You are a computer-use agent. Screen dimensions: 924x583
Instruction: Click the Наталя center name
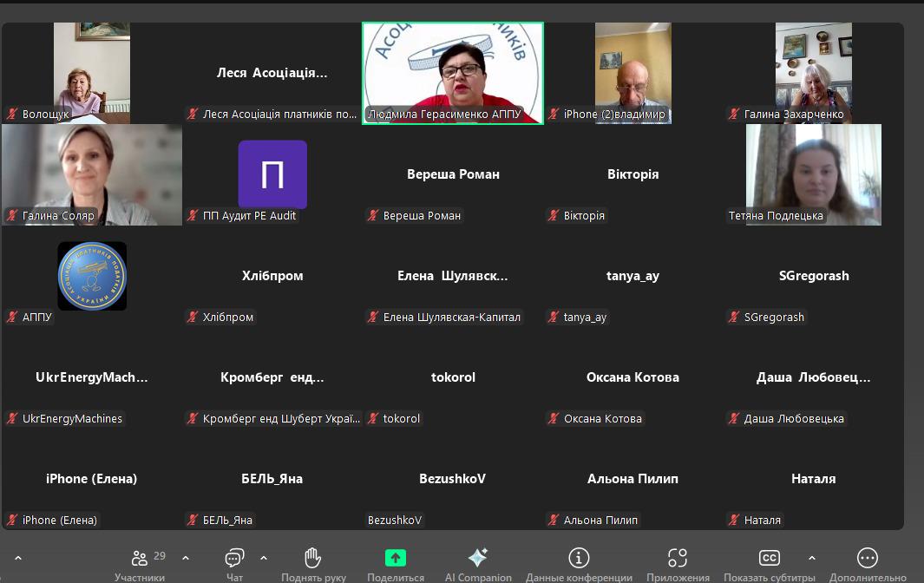(x=813, y=479)
